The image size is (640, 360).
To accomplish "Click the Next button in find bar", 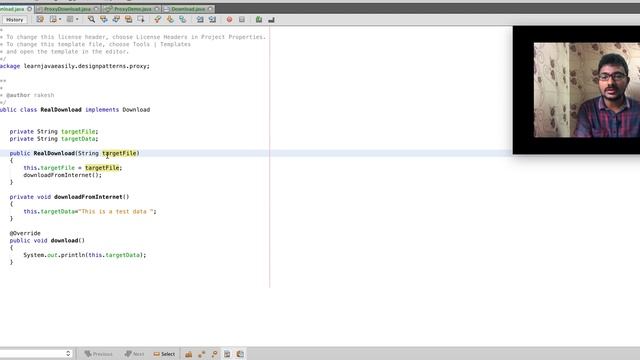I will click(x=134, y=354).
